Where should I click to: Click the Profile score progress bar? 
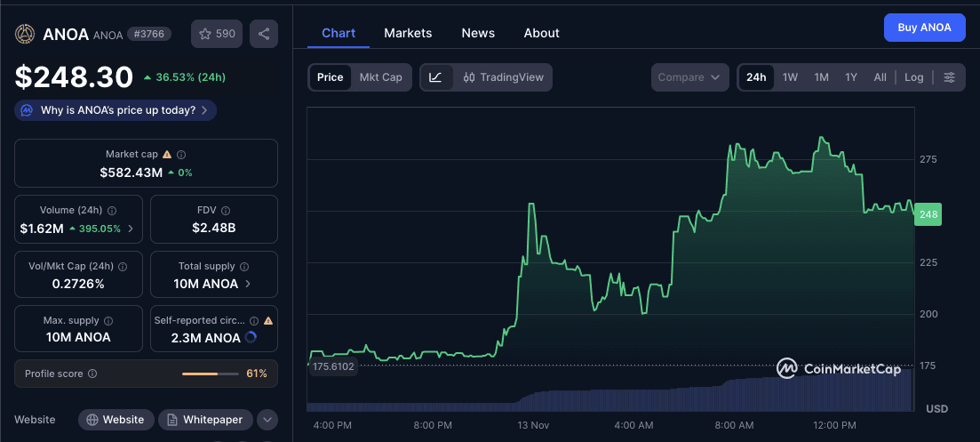210,374
